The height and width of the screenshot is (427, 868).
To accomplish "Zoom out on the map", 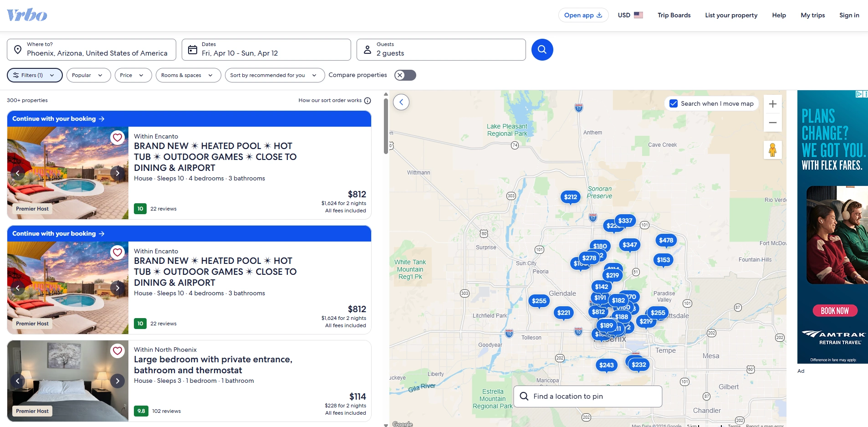I will coord(773,123).
